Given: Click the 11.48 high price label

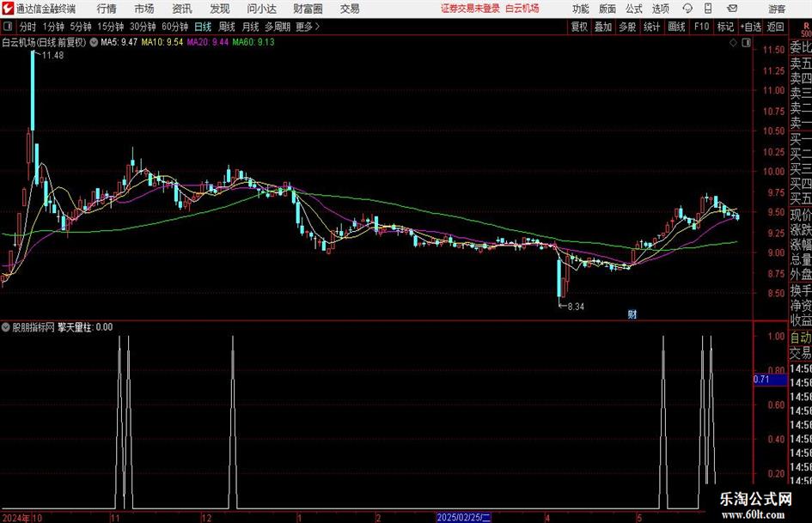Looking at the screenshot, I should click(x=52, y=56).
